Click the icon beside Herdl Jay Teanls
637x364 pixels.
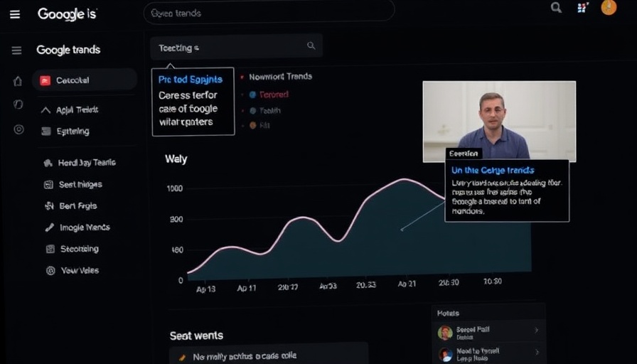tap(48, 164)
